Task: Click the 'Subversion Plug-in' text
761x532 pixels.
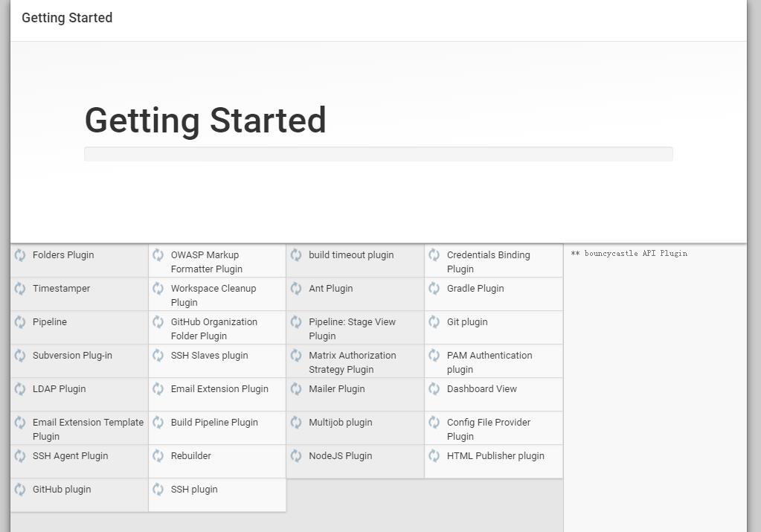Action: click(x=72, y=356)
